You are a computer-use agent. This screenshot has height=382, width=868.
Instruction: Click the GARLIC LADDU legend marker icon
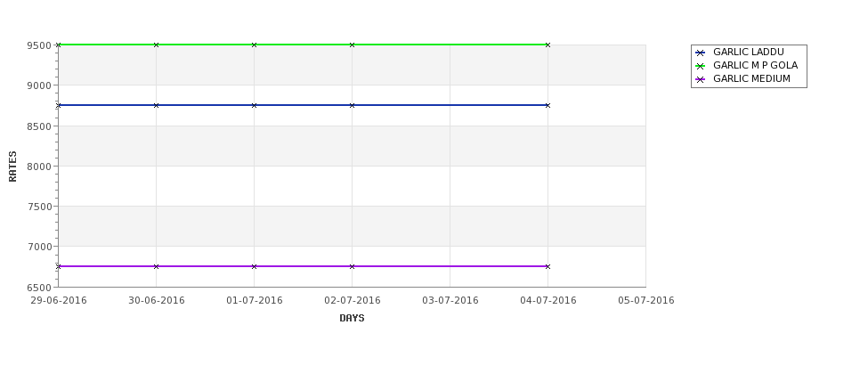click(x=700, y=53)
